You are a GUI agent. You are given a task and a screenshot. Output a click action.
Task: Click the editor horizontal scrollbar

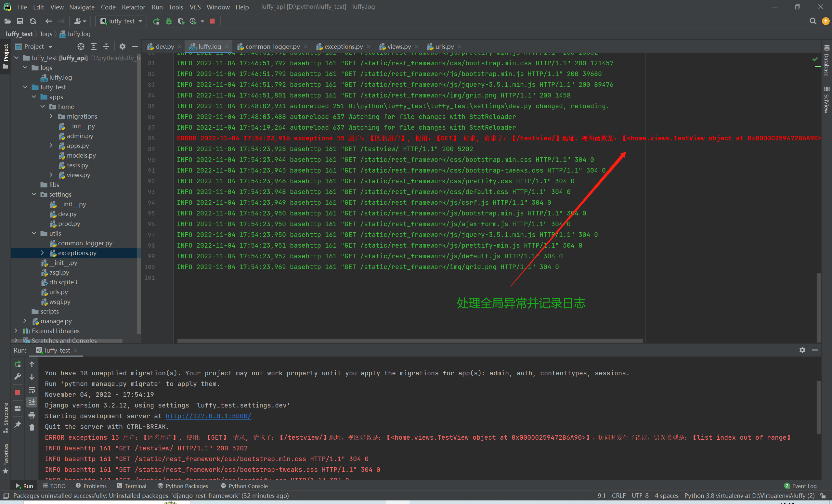(x=409, y=341)
